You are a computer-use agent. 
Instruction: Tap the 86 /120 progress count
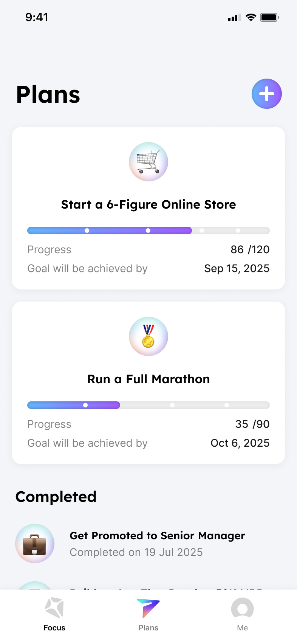[250, 249]
